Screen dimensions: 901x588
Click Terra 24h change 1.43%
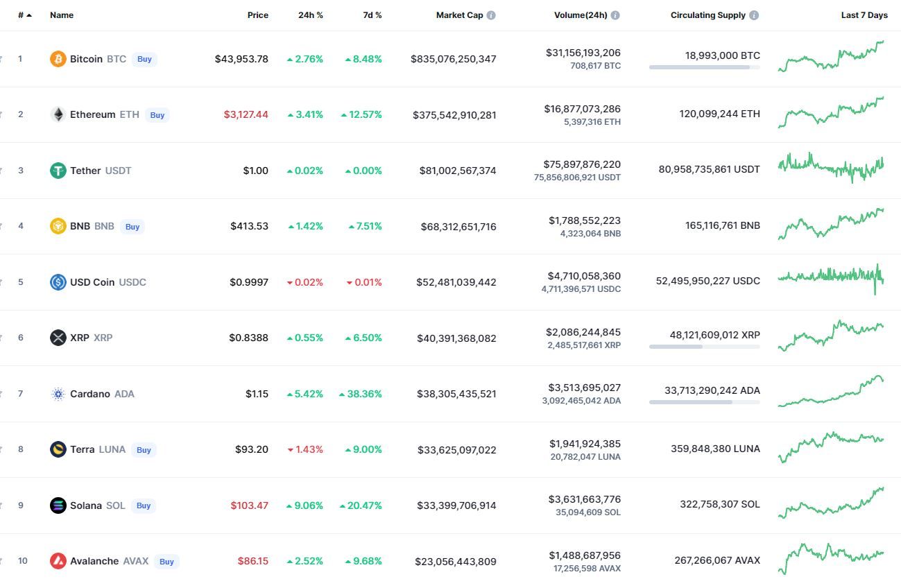point(305,449)
